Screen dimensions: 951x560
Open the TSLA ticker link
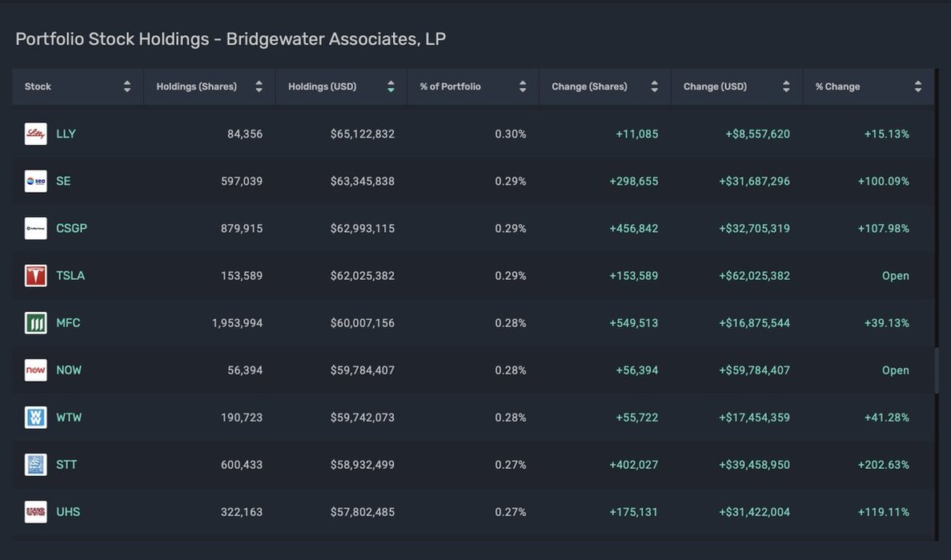pyautogui.click(x=70, y=276)
